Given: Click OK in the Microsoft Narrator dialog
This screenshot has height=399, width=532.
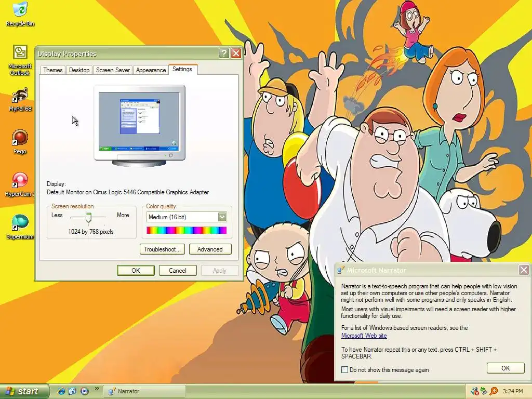Looking at the screenshot, I should (506, 368).
